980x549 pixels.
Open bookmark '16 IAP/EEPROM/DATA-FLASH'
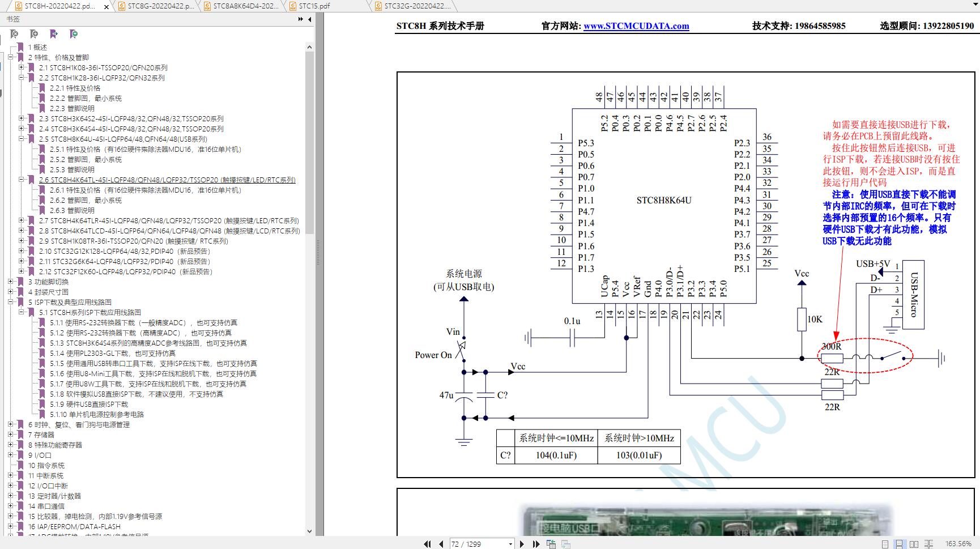(74, 526)
